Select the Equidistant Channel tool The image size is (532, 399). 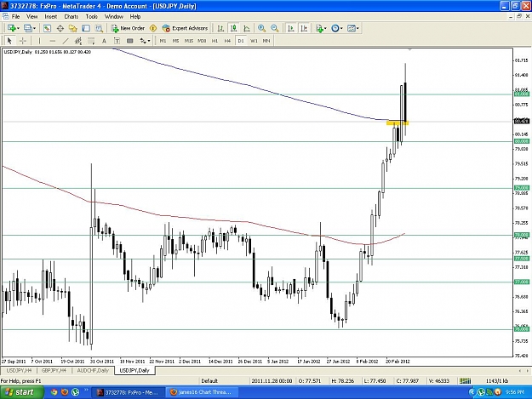pos(78,41)
